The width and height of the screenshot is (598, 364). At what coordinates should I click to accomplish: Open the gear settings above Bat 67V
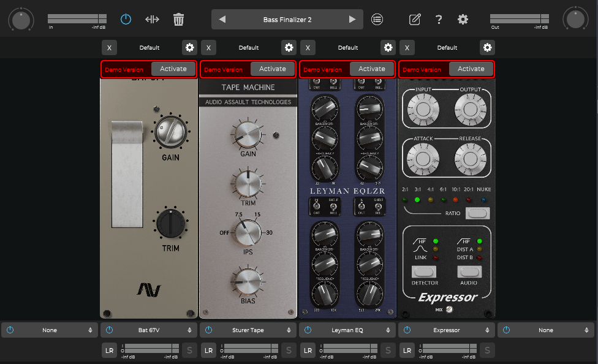[x=189, y=48]
